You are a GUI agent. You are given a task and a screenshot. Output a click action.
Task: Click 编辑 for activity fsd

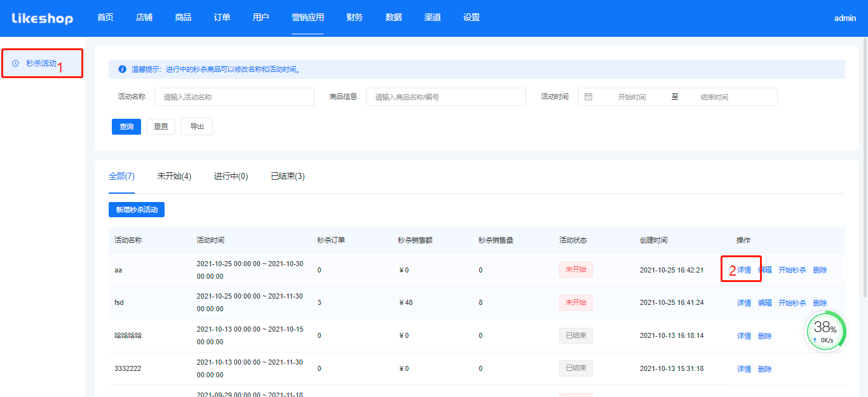(765, 303)
